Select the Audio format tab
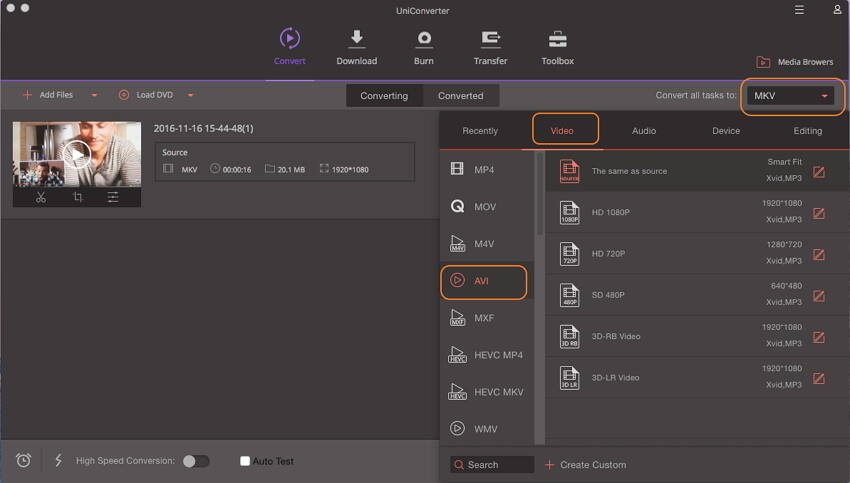 coord(644,131)
